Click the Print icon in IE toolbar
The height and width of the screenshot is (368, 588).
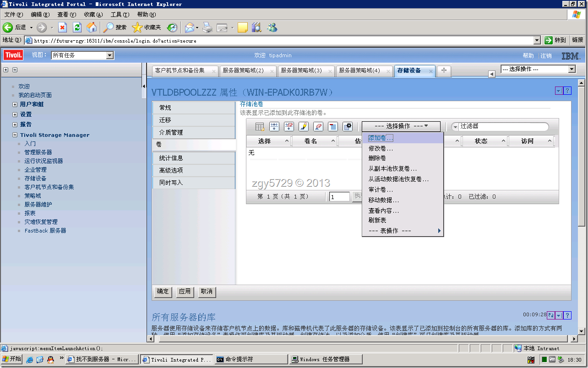[207, 27]
